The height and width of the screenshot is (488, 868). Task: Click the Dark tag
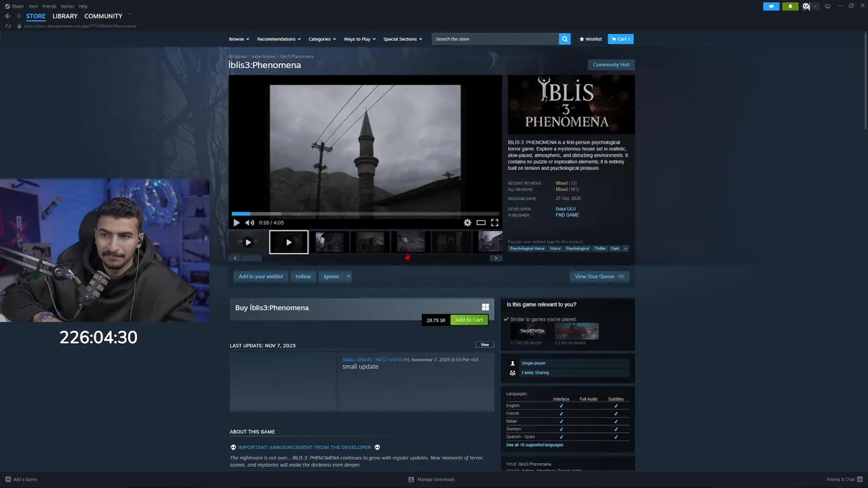pyautogui.click(x=615, y=248)
